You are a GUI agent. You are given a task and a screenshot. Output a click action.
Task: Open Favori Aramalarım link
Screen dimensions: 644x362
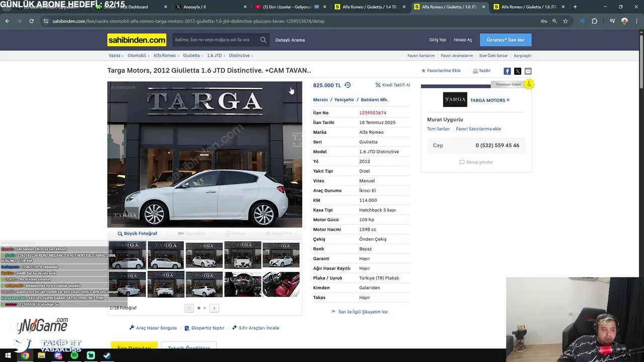tap(457, 56)
